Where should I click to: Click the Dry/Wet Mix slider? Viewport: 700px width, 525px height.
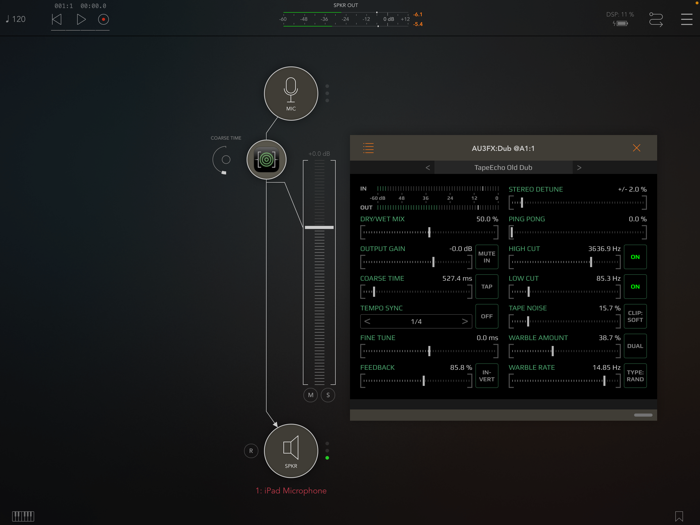[429, 232]
